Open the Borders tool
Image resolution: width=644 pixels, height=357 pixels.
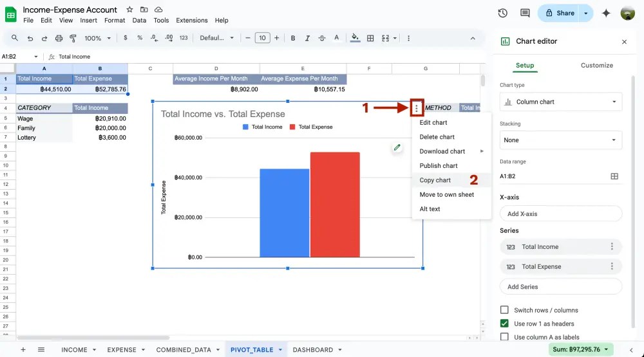pyautogui.click(x=370, y=38)
